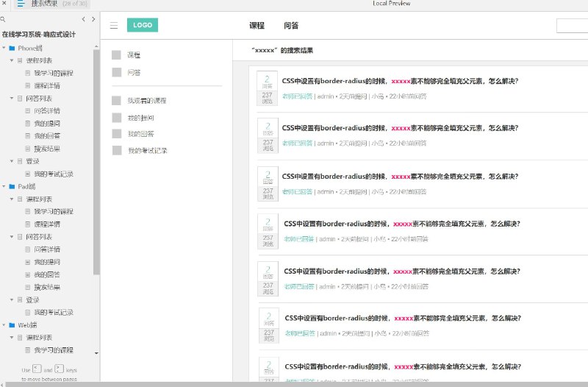Open 我的回答 page under Phone端 tree
The image size is (588, 387).
coord(47,136)
